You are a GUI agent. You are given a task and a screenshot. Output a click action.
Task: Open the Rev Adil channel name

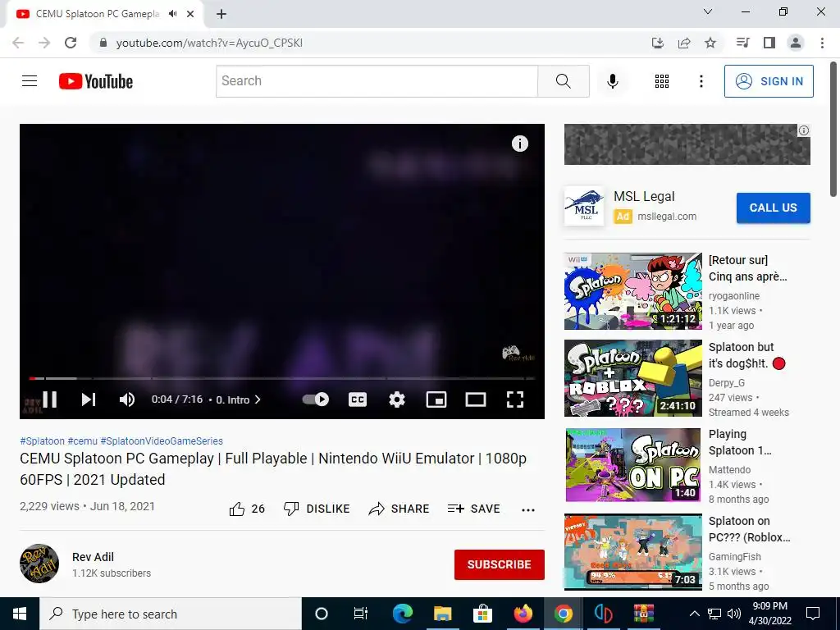pyautogui.click(x=94, y=557)
